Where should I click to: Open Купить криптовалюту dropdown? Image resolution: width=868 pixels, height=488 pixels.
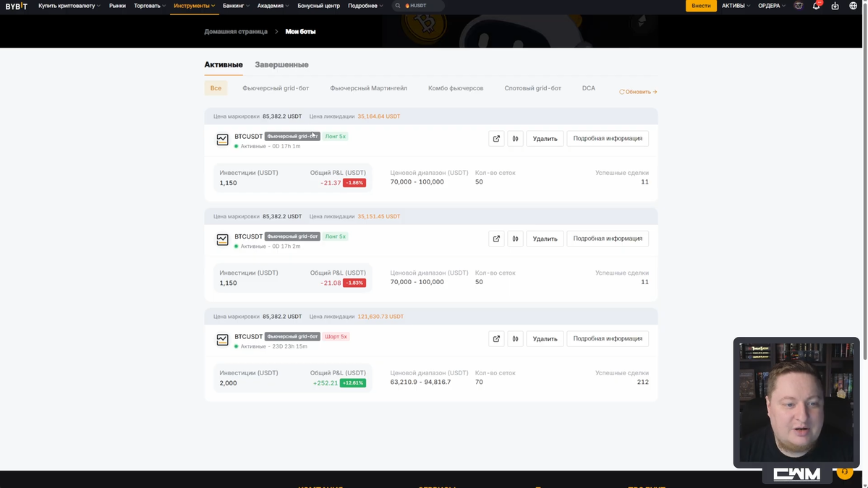pyautogui.click(x=69, y=6)
